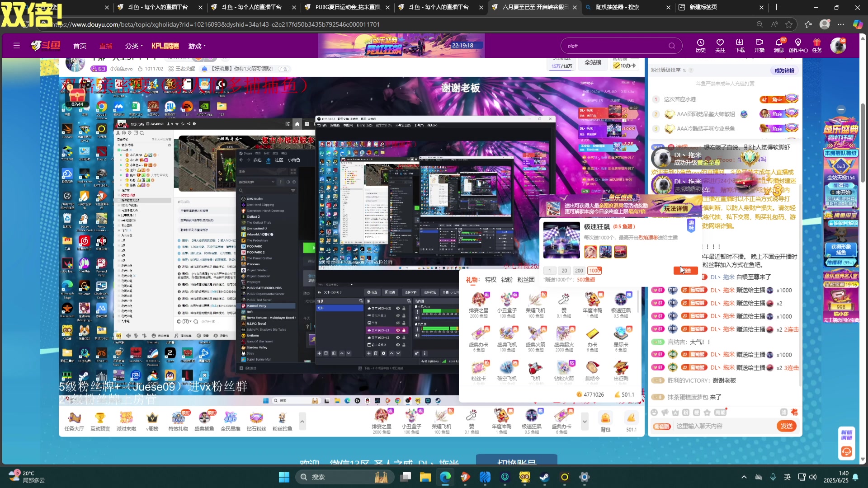Select gift quantity 1
Image resolution: width=868 pixels, height=488 pixels.
click(550, 271)
